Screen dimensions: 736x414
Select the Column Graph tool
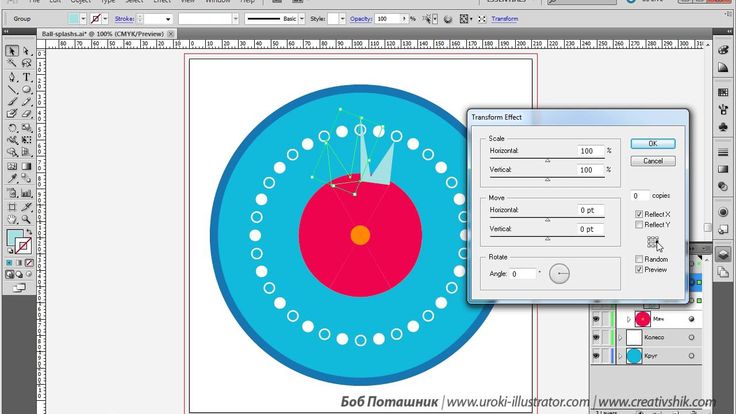(26, 193)
